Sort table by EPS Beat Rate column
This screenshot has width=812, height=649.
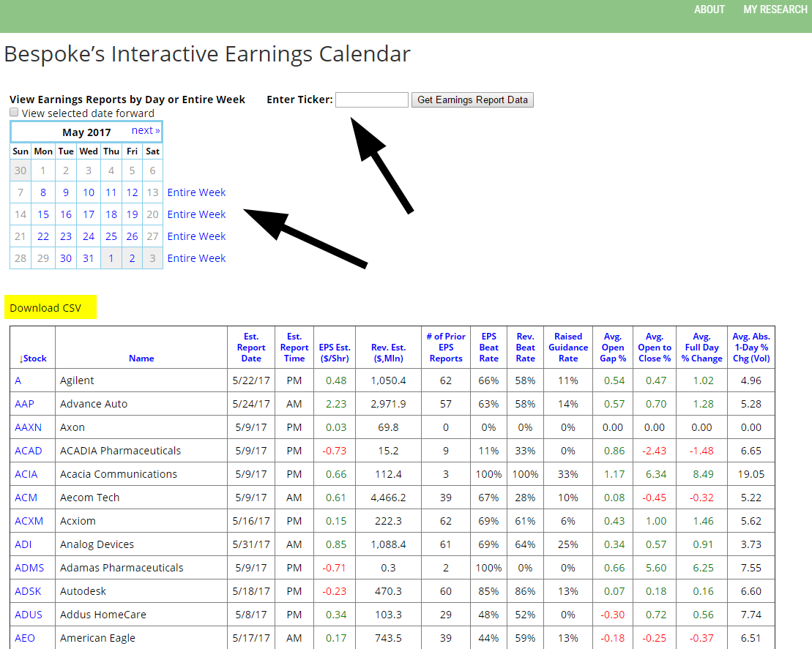tap(488, 348)
